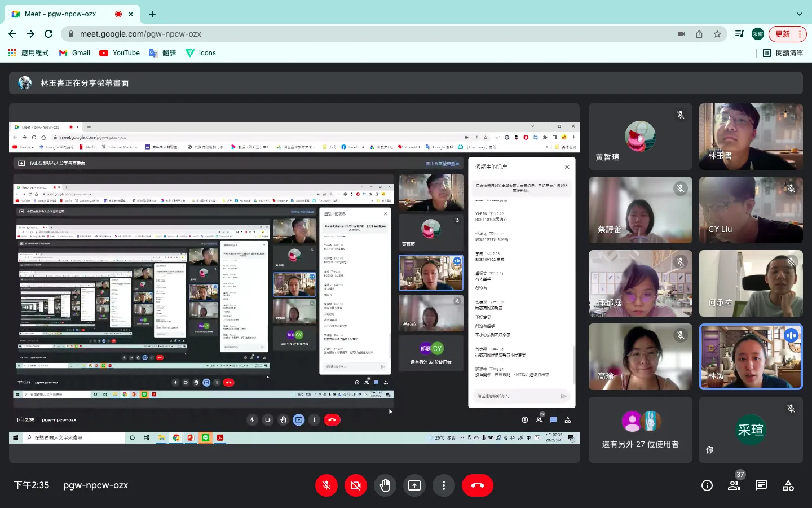Screen dimensions: 812x508
Task: Select 蔡詩蕾 video tile
Action: [641, 210]
